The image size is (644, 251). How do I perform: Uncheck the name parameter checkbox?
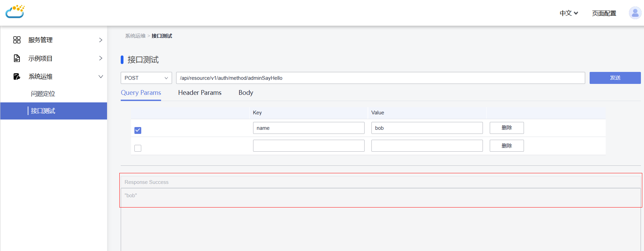[138, 130]
